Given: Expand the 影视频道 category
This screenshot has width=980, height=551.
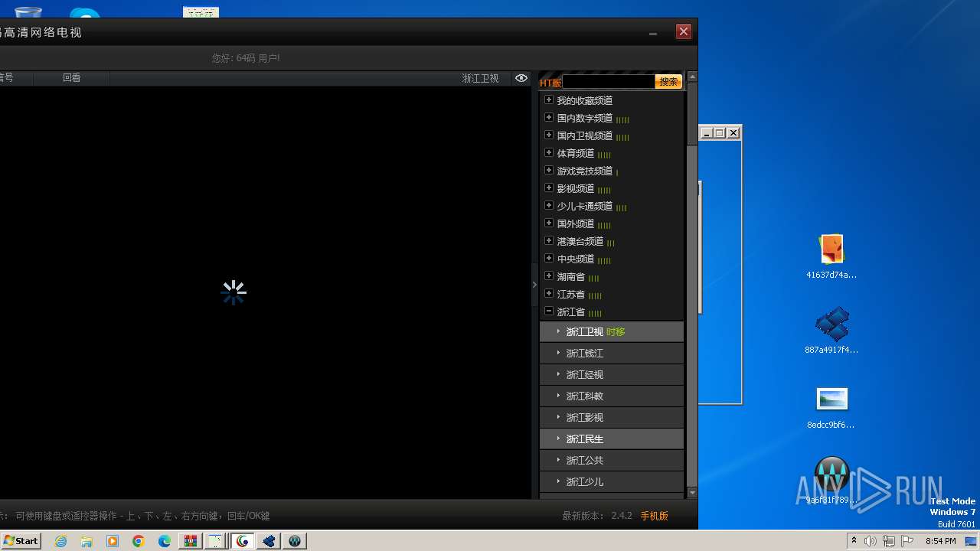Looking at the screenshot, I should click(x=549, y=187).
